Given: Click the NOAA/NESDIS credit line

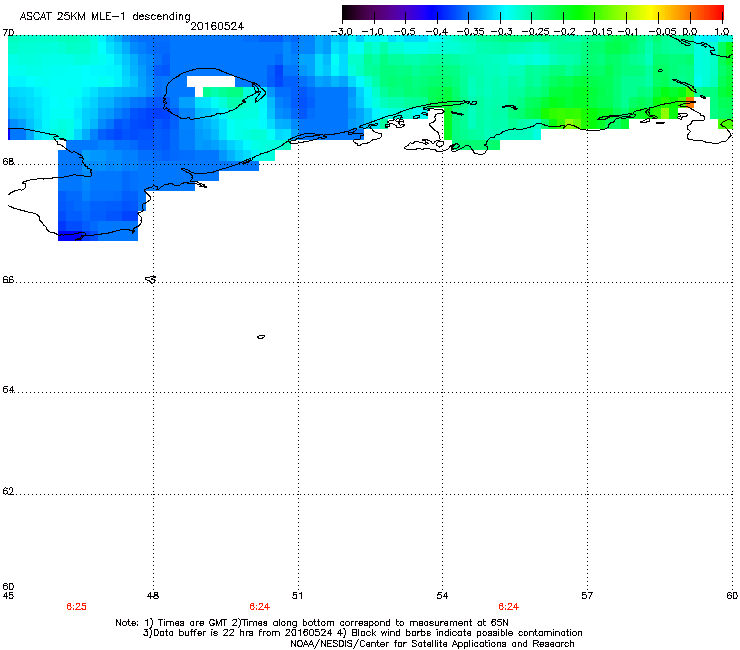Looking at the screenshot, I should pos(432,644).
